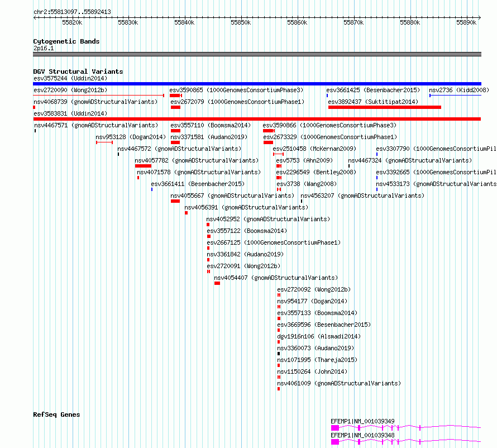The image size is (497, 448).
Task: Open the esv3738 (Wang2008) variant label
Action: pos(307,184)
